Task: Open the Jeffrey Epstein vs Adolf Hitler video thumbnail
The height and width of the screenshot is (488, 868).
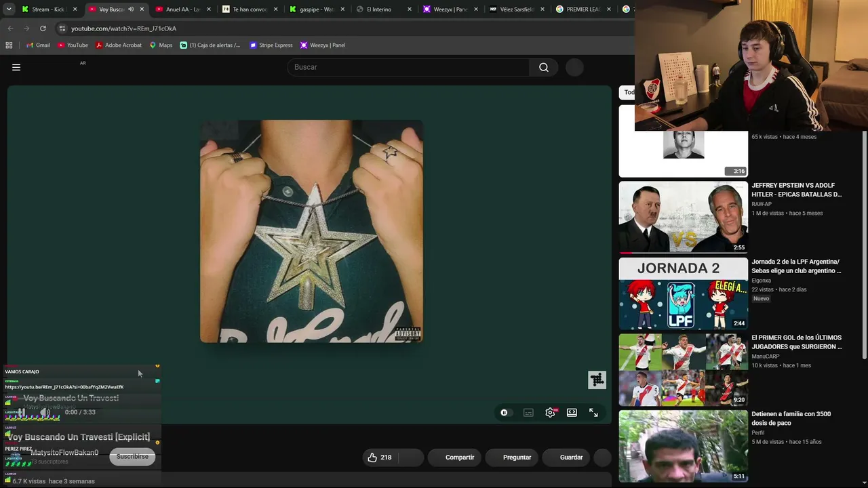Action: [x=683, y=217]
